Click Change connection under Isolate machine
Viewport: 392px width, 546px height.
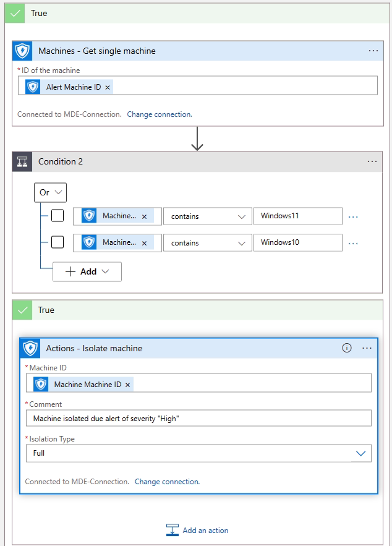(x=167, y=482)
